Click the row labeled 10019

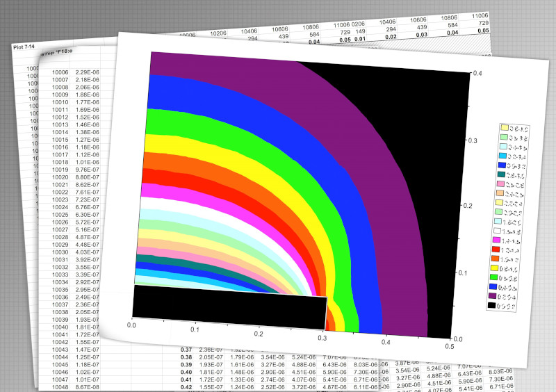tap(60, 170)
